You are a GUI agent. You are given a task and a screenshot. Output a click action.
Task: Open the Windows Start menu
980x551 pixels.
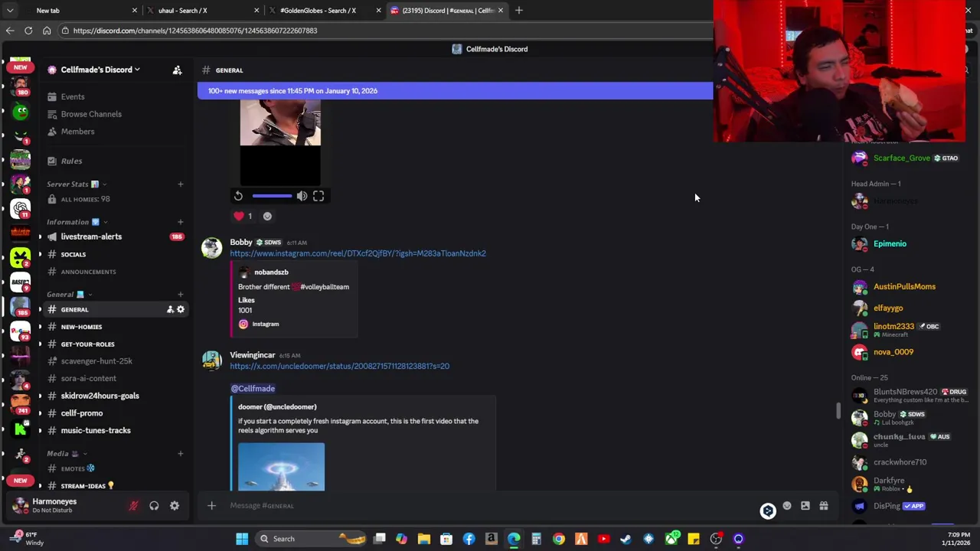click(x=242, y=539)
